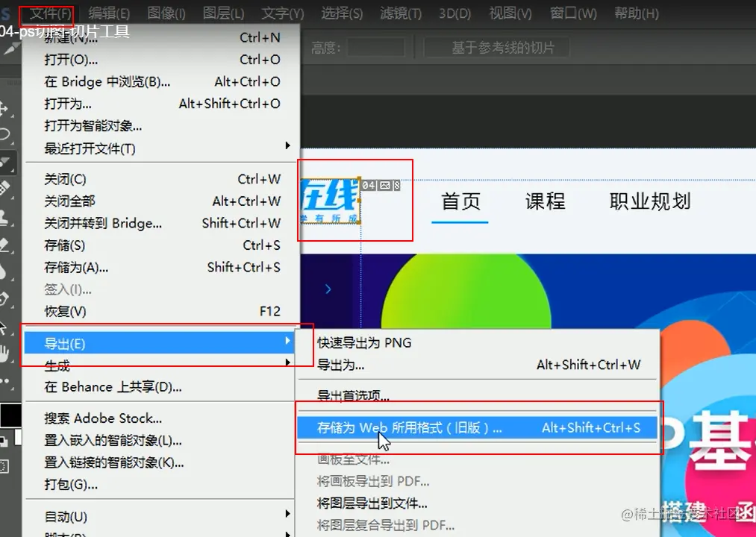
Task: Choose 将图层导出到文件...
Action: pyautogui.click(x=478, y=503)
